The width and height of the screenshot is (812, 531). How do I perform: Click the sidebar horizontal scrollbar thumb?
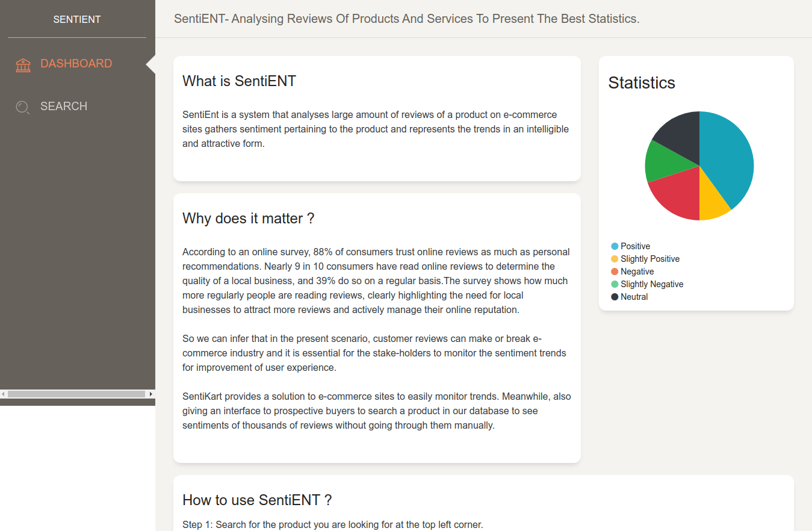(76, 394)
